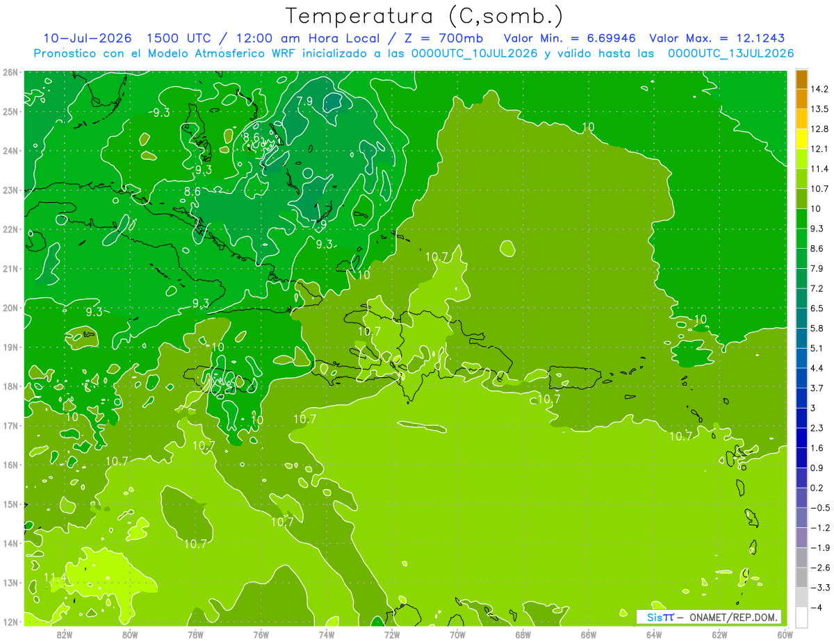Click the -4 colorbar tick label
This screenshot has width=834, height=644.
click(x=816, y=608)
